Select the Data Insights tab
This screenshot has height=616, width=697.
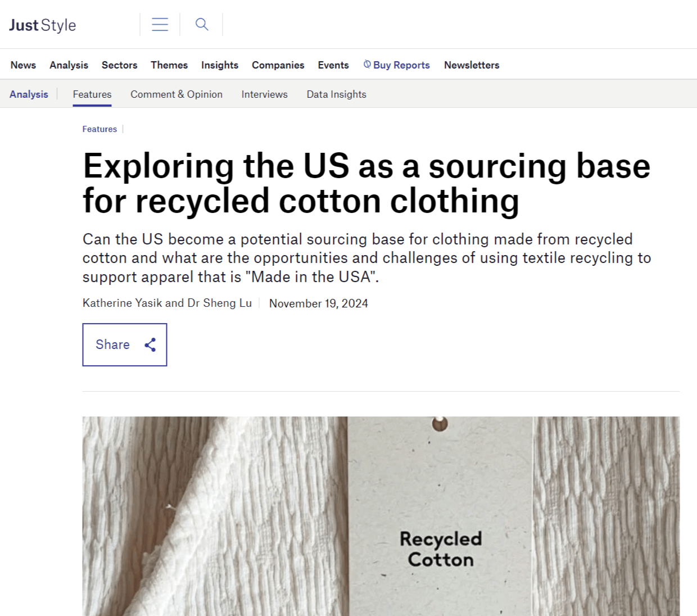(x=336, y=94)
